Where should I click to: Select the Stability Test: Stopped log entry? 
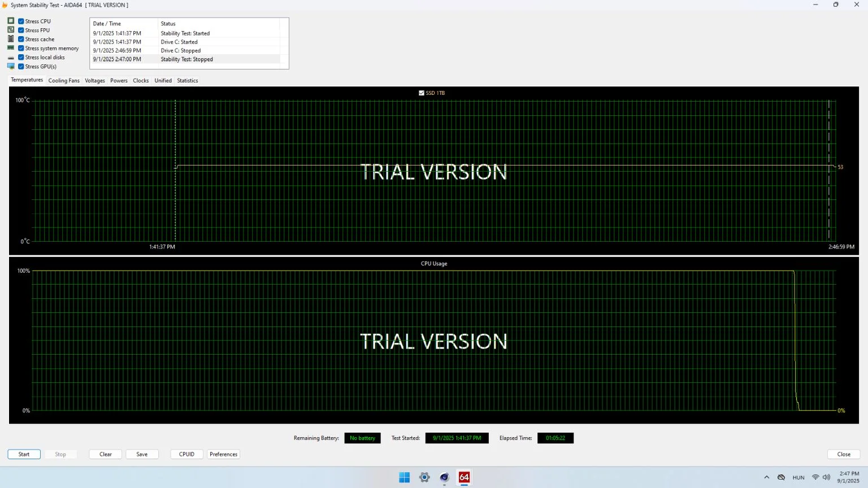point(186,59)
